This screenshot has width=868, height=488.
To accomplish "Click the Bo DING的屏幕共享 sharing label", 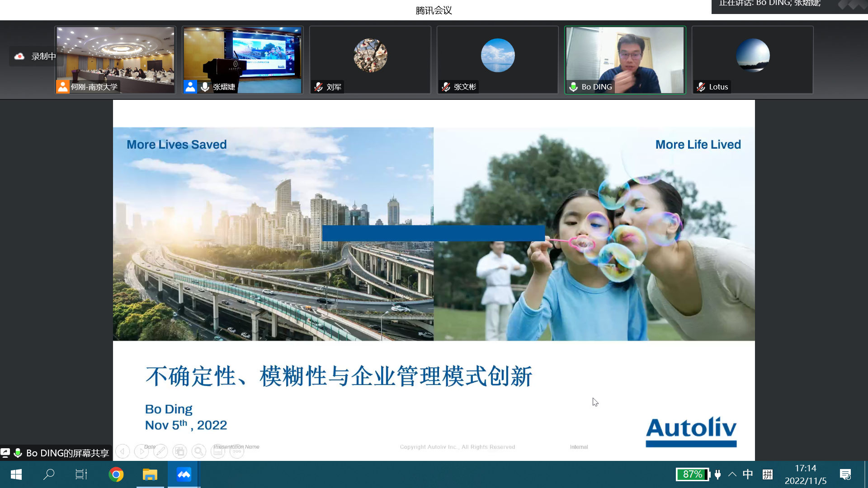I will tap(67, 453).
